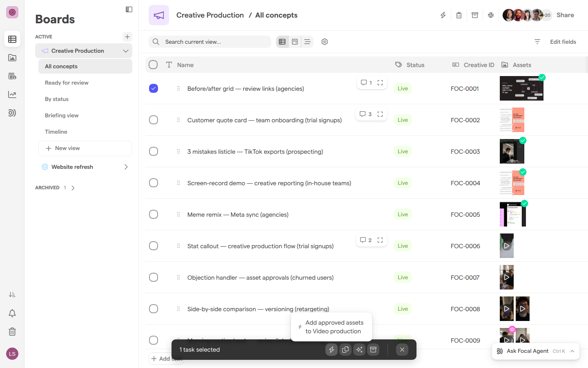The width and height of the screenshot is (588, 368).
Task: Switch to table view icon
Action: (282, 42)
